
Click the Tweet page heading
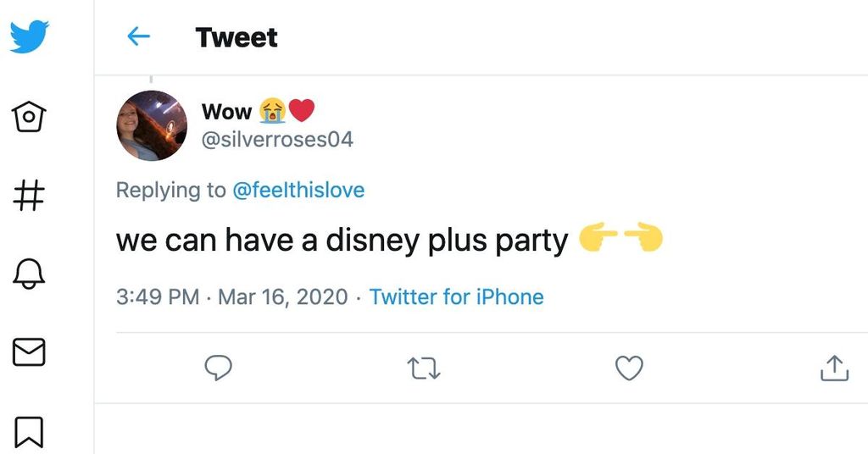pos(236,37)
